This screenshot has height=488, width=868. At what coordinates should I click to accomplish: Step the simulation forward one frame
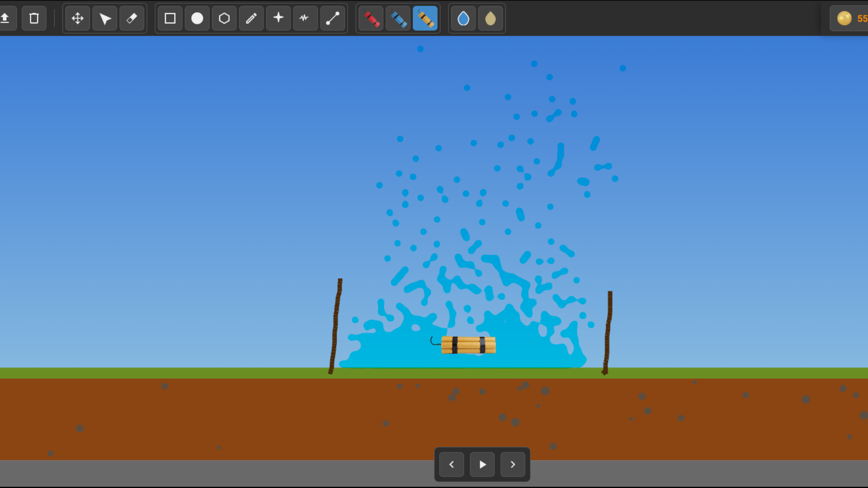[x=513, y=464]
